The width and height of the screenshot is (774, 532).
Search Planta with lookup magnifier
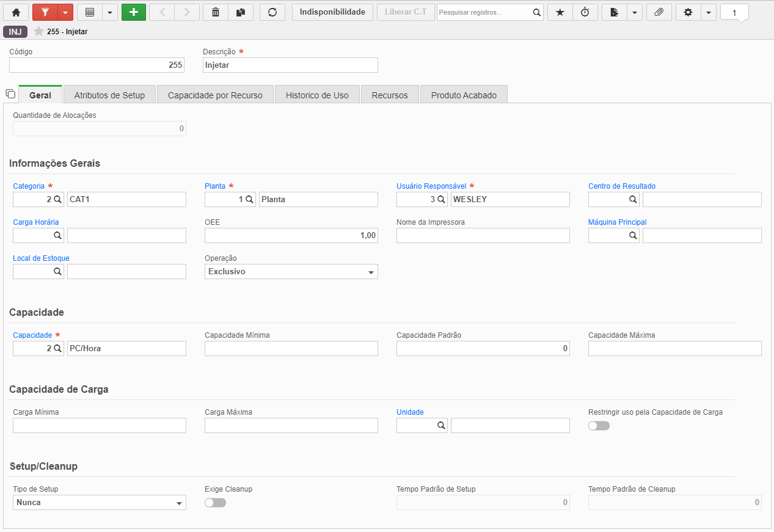(x=249, y=199)
